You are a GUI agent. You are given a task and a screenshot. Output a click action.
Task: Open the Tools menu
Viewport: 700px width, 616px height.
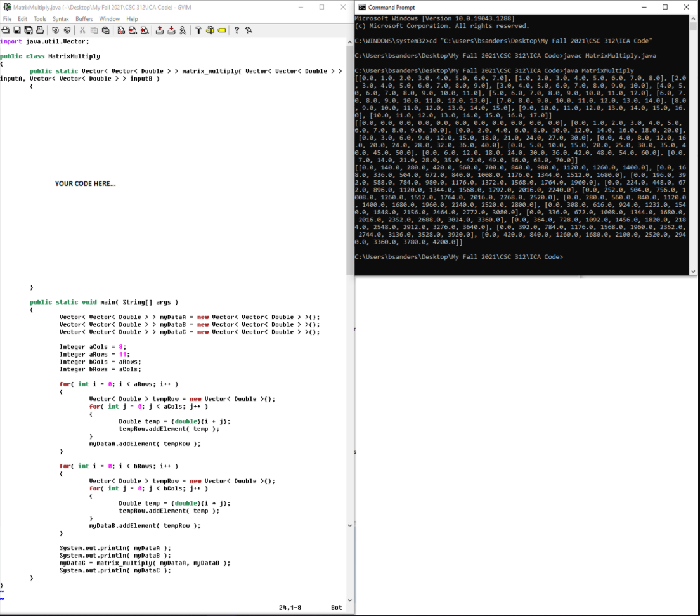pos(39,18)
